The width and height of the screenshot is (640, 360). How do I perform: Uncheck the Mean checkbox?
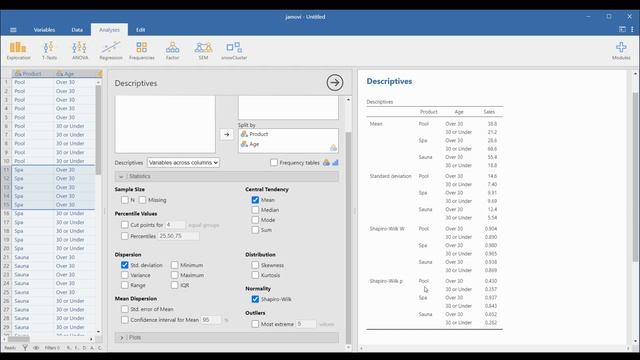(255, 200)
